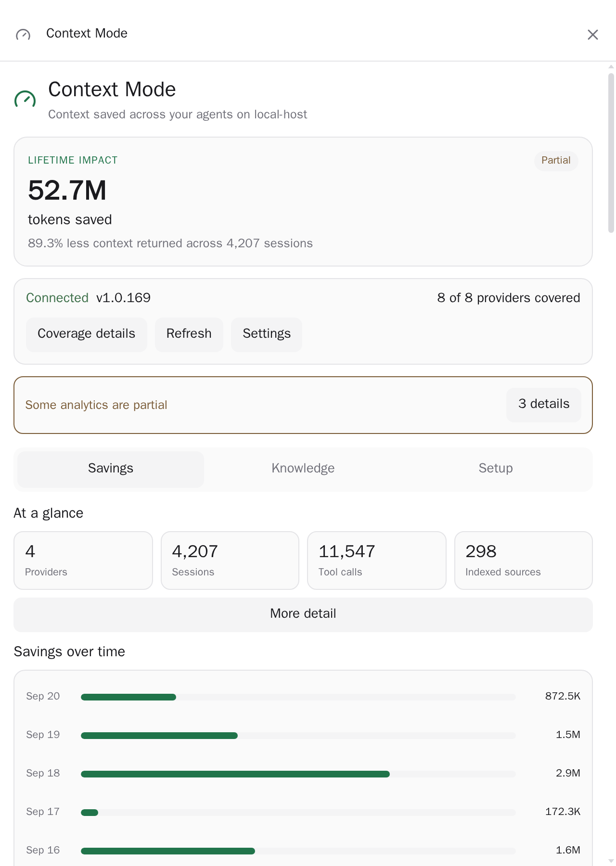Image resolution: width=616 pixels, height=866 pixels.
Task: Click the scrollbar up arrow
Action: coord(611,66)
